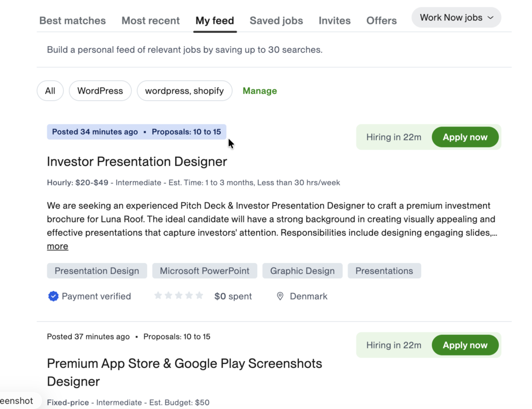Click the Payment verified badge icon

coord(54,296)
